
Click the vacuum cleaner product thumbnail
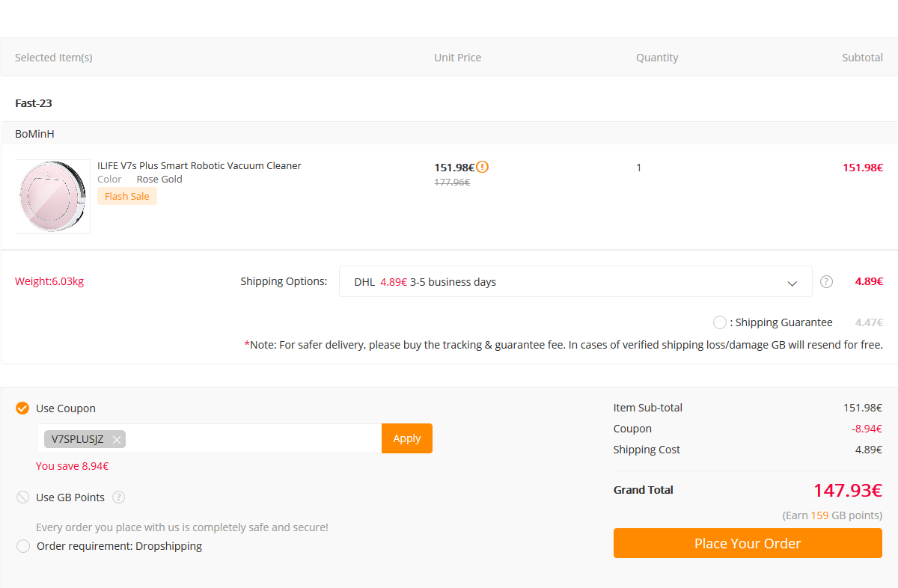tap(53, 197)
